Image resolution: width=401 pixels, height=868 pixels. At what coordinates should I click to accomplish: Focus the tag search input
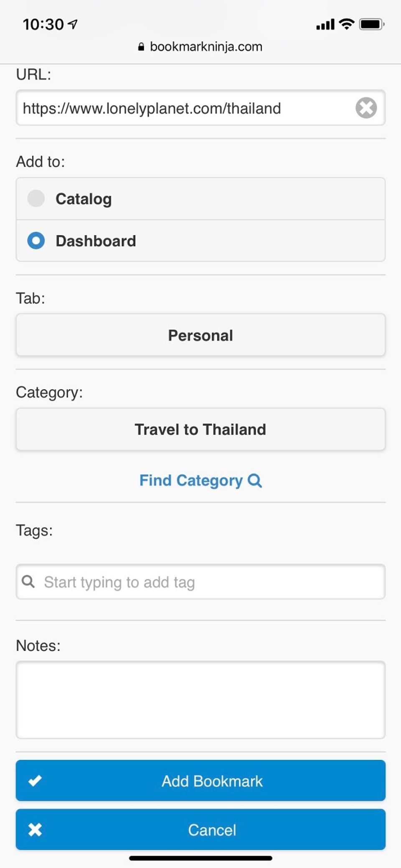coord(209,582)
